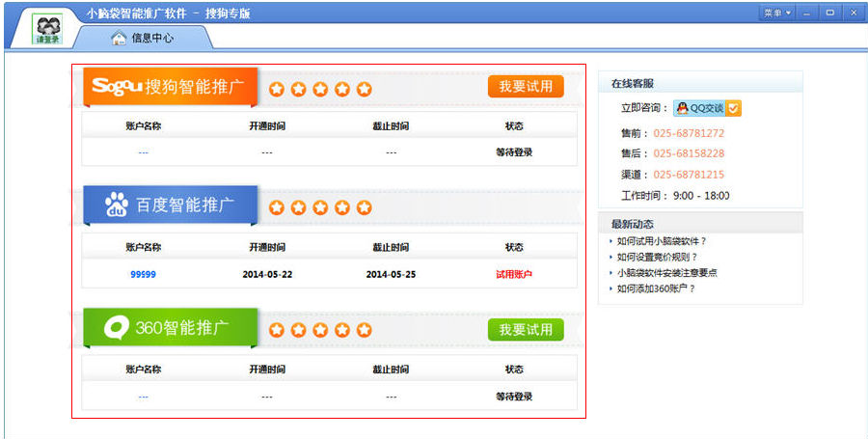This screenshot has width=868, height=439.
Task: Close the application window
Action: 853,14
